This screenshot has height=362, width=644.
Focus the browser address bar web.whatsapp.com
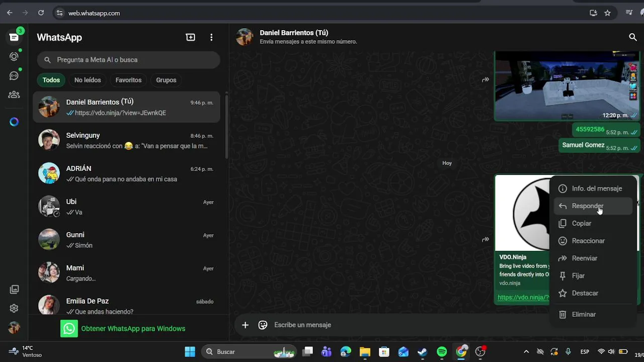pos(94,13)
